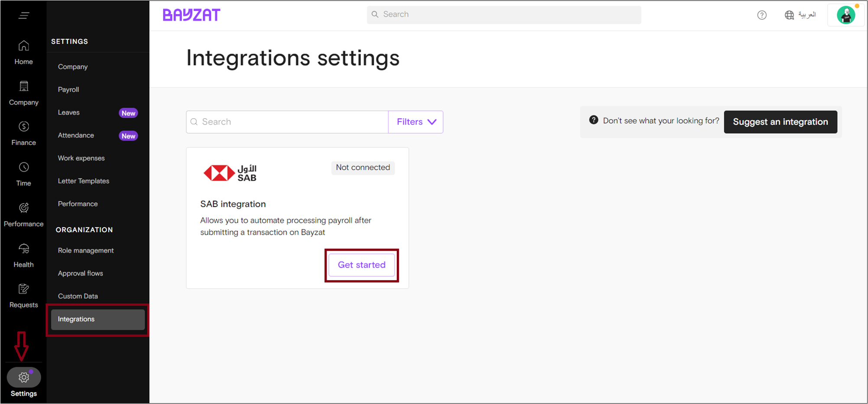Open the Requests notepad icon

pos(24,289)
